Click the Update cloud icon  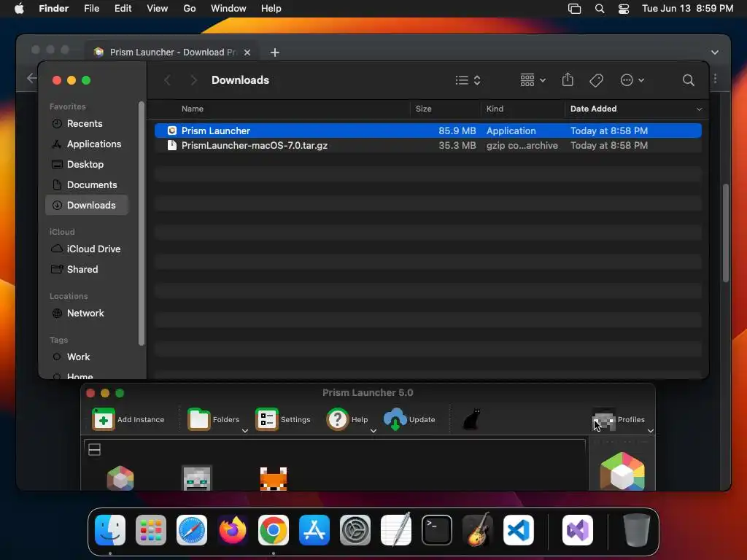pos(395,419)
